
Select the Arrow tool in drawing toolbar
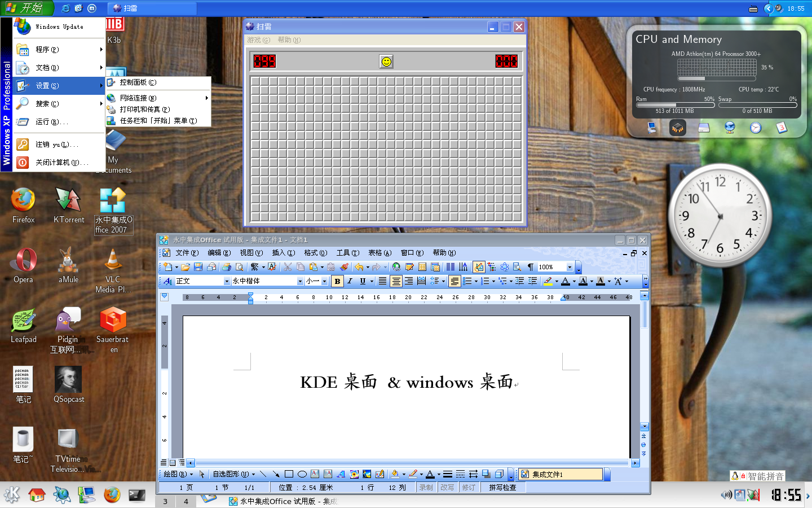pos(276,474)
